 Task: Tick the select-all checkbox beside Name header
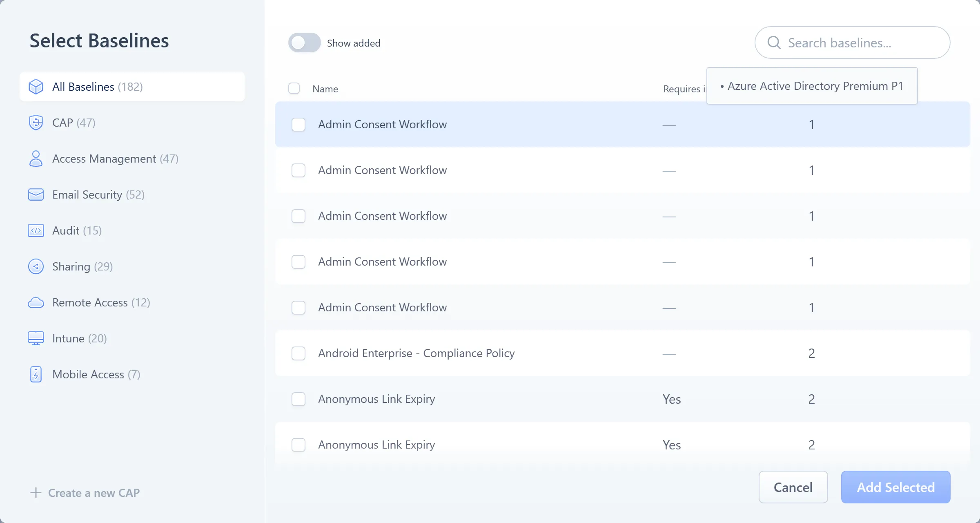(294, 88)
